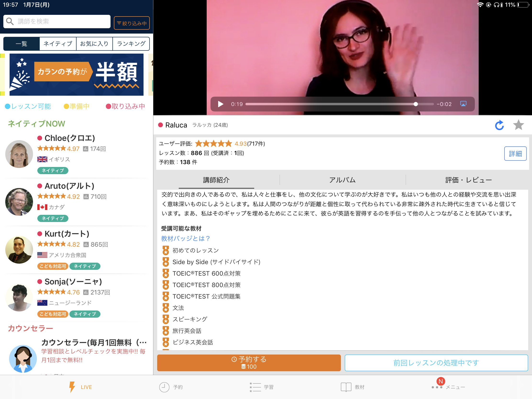The image size is (532, 399).
Task: Open the お気に入り tab
Action: (94, 44)
